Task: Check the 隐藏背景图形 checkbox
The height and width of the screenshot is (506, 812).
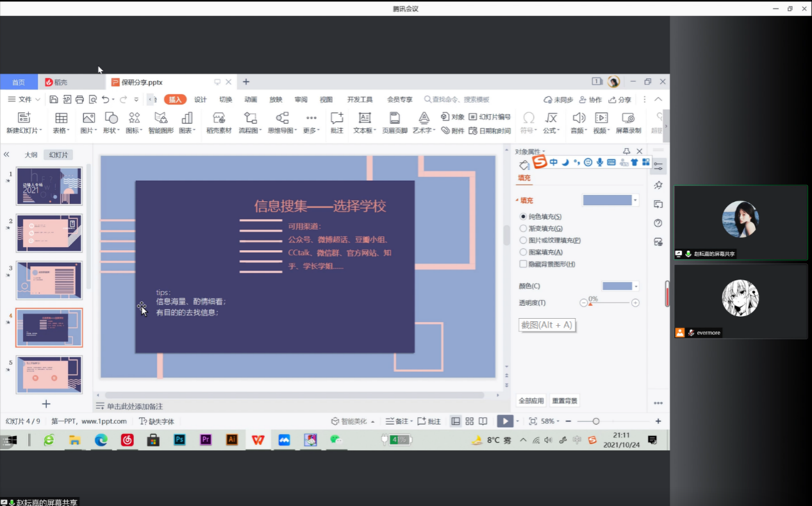Action: coord(523,264)
